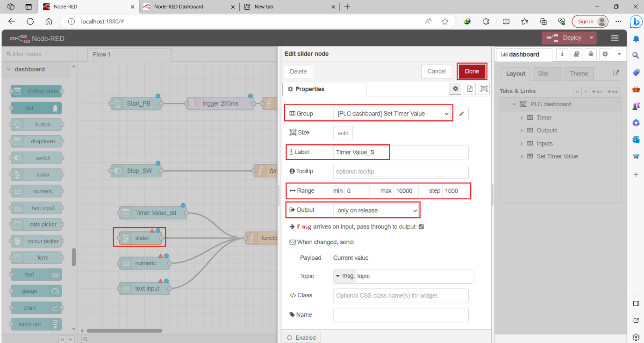This screenshot has width=644, height=343.
Task: Open the node description document icon
Action: coord(469,89)
